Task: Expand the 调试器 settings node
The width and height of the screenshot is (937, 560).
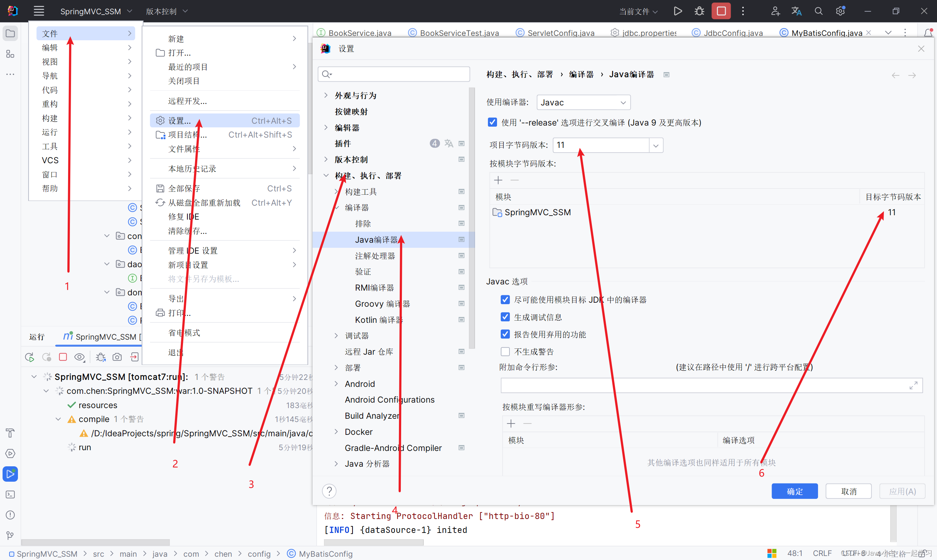Action: 336,336
